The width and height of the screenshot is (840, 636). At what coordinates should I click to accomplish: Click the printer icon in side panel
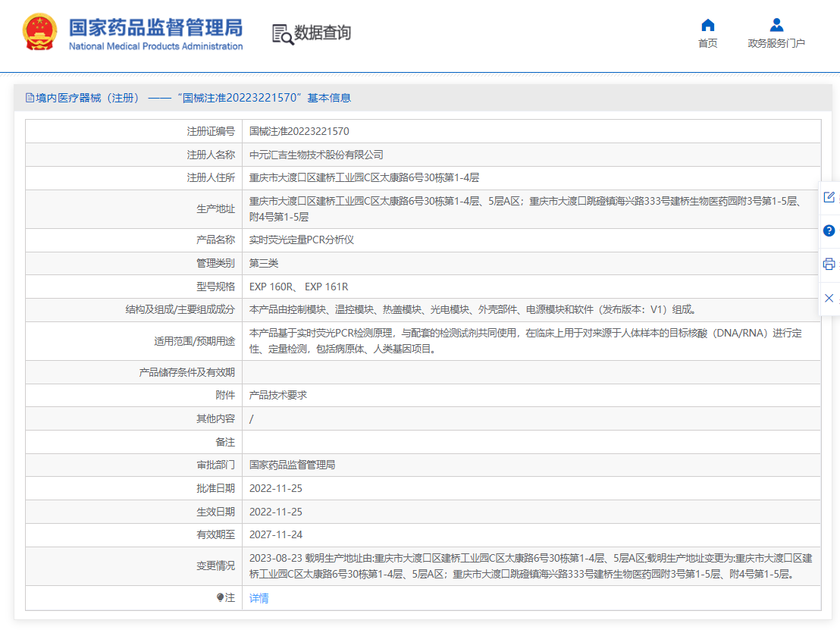pyautogui.click(x=829, y=264)
